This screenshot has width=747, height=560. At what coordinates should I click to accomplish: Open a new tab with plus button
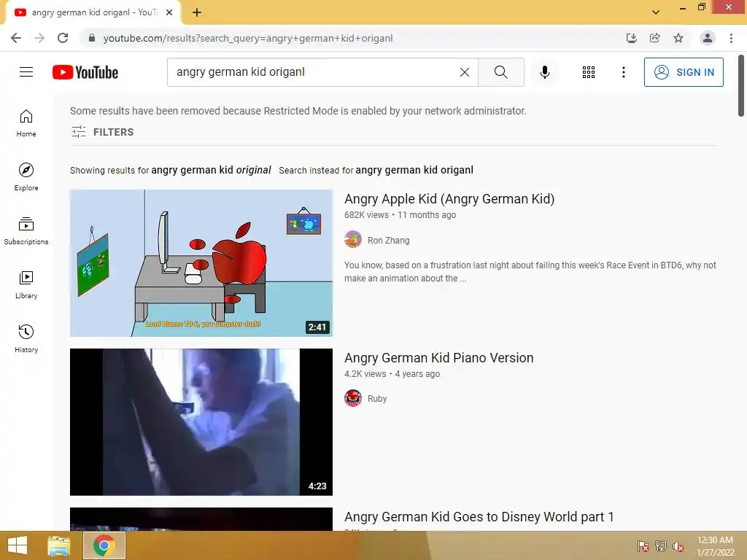(197, 12)
